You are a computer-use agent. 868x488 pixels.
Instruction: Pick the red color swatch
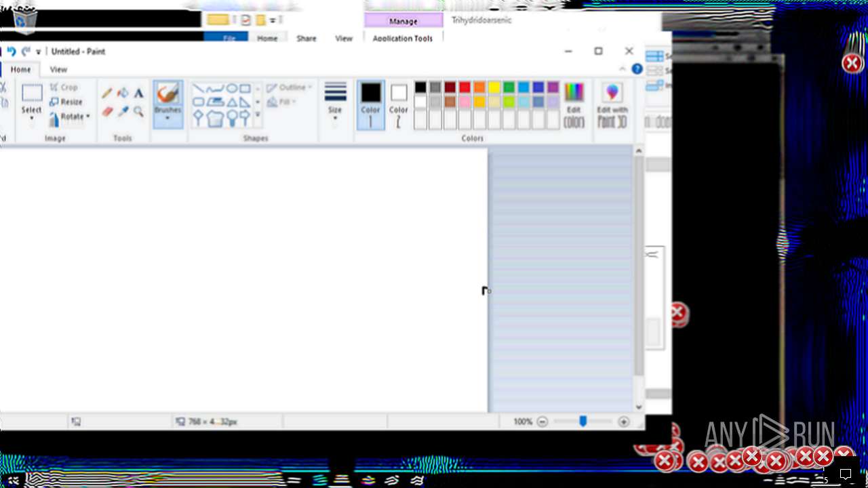pyautogui.click(x=465, y=87)
